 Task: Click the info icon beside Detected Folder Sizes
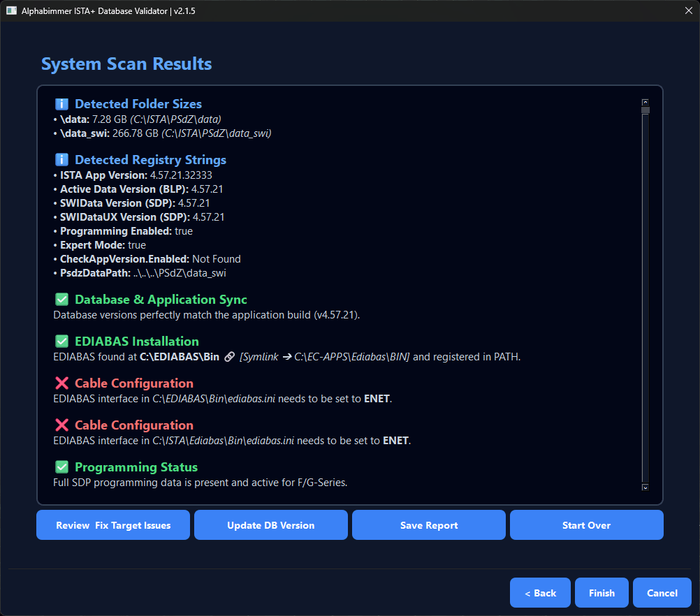coord(61,104)
